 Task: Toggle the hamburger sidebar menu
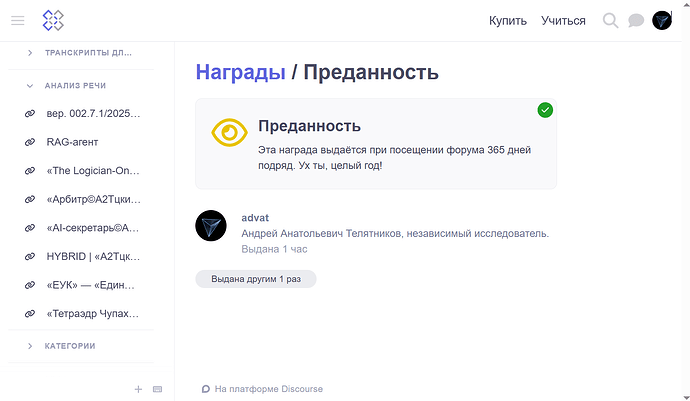click(18, 21)
